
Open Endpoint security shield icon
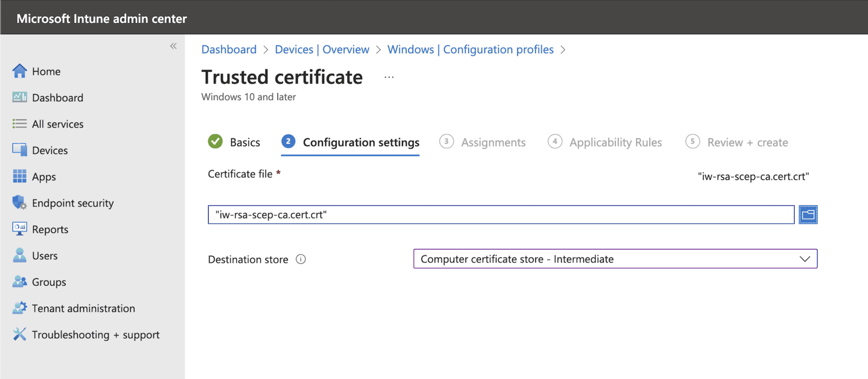(x=20, y=203)
